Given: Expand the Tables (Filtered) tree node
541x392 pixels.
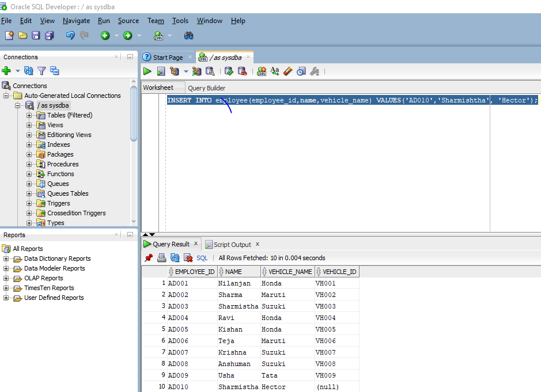Looking at the screenshot, I should (x=29, y=115).
